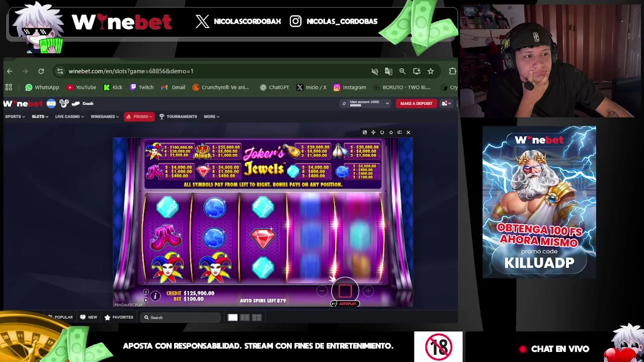This screenshot has width=644, height=362.
Task: Go back using the browser back arrow
Action: pos(10,71)
